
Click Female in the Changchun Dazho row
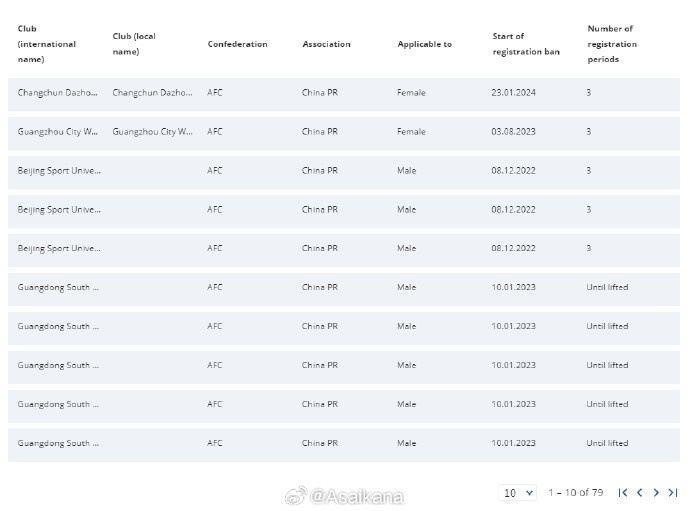click(x=411, y=92)
